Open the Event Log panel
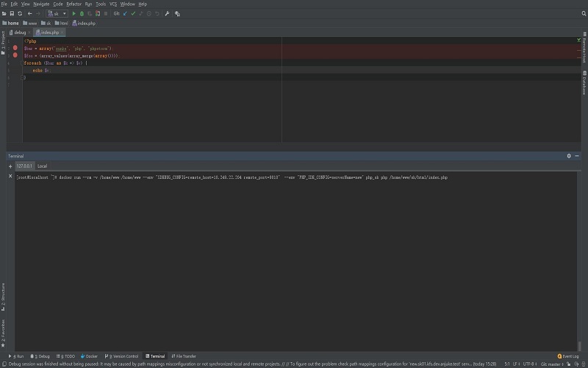 pos(569,356)
